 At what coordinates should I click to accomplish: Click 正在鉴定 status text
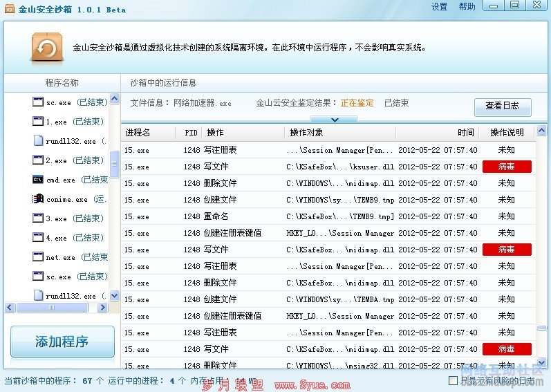[x=357, y=103]
